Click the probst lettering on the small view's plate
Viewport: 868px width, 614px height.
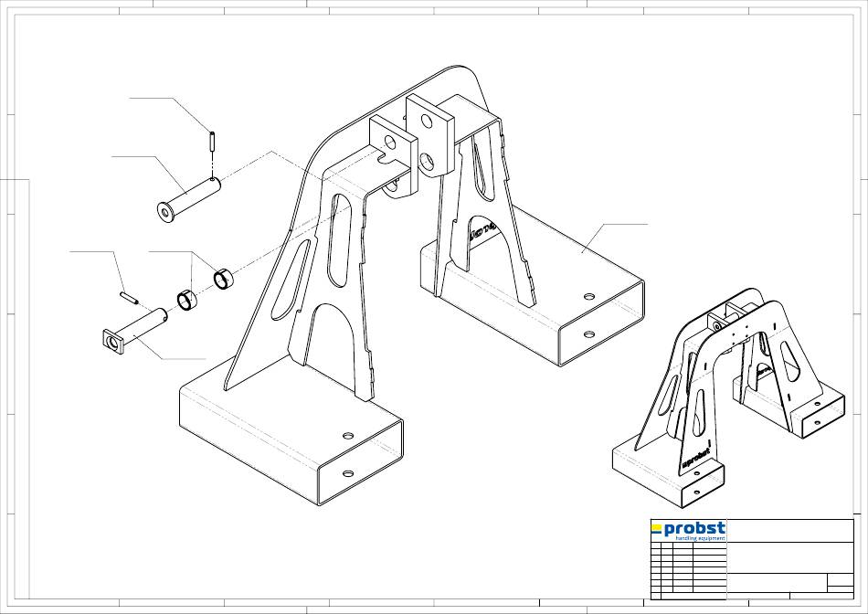click(x=696, y=456)
